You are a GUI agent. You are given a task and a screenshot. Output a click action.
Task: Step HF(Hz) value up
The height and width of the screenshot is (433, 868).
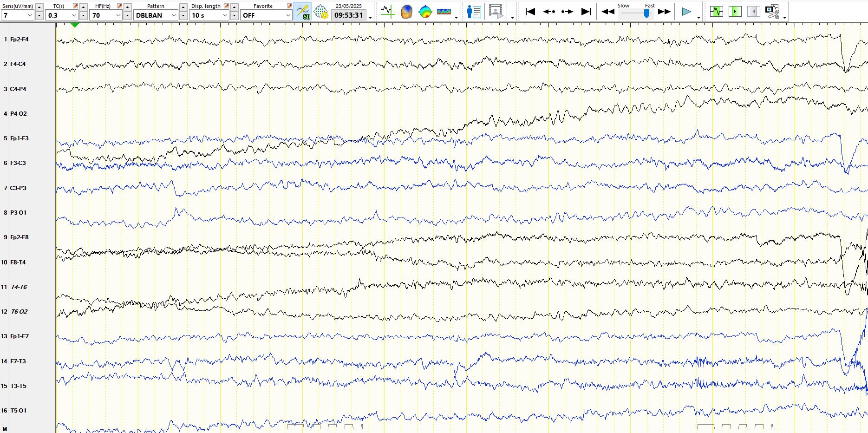[x=128, y=7]
